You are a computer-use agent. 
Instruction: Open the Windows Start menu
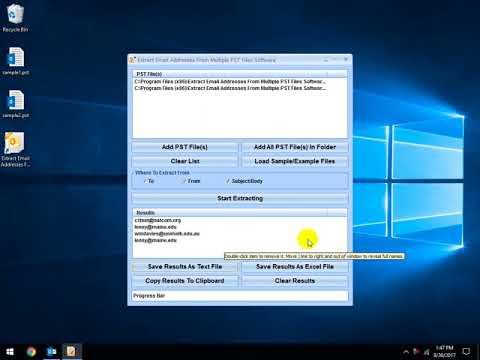click(x=10, y=352)
